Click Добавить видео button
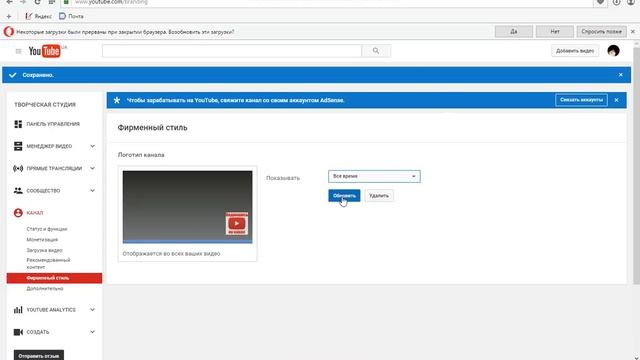This screenshot has width=640, height=360. pyautogui.click(x=575, y=51)
